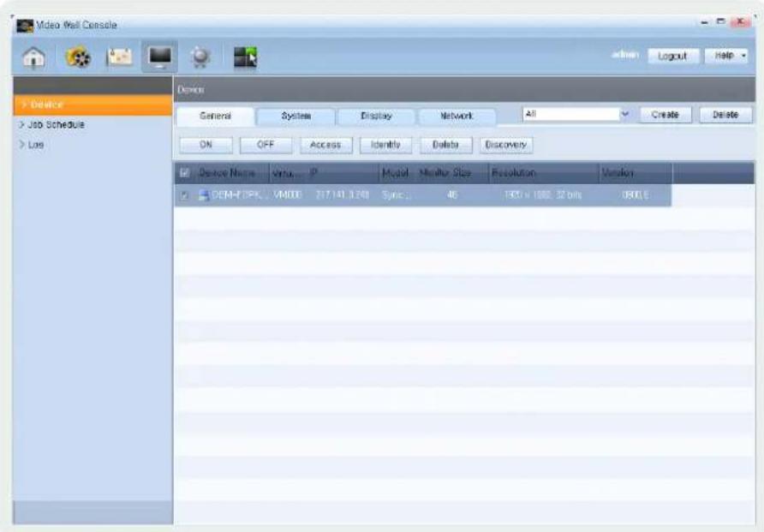This screenshot has width=764, height=532.
Task: Switch to the Display tab
Action: (376, 116)
